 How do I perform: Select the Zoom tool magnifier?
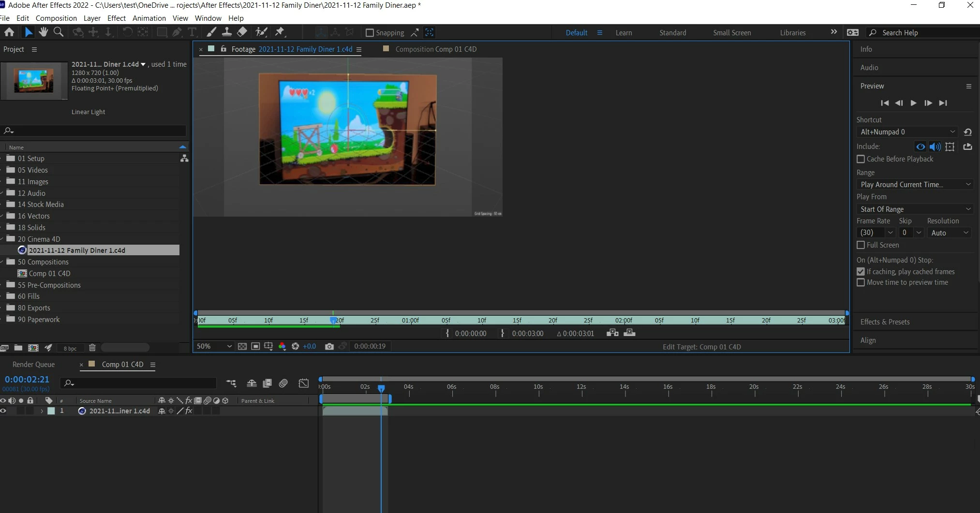[59, 32]
